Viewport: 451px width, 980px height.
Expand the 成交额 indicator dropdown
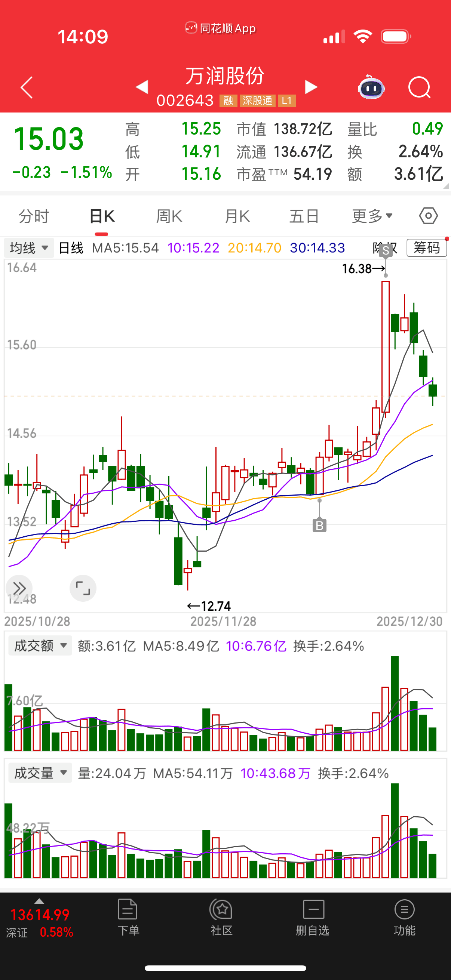point(40,645)
